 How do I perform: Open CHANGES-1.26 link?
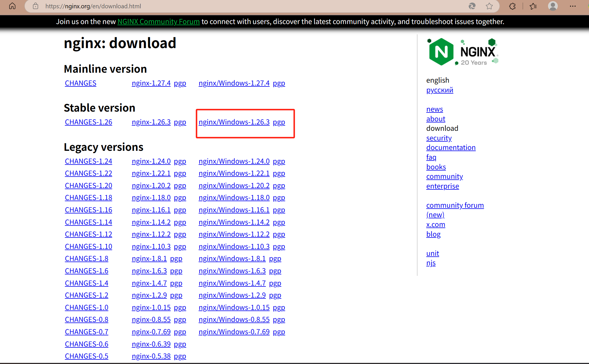coord(88,122)
